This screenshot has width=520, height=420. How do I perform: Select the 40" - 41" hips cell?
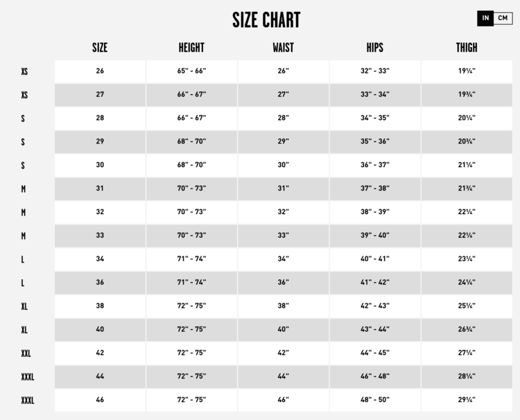tap(374, 259)
